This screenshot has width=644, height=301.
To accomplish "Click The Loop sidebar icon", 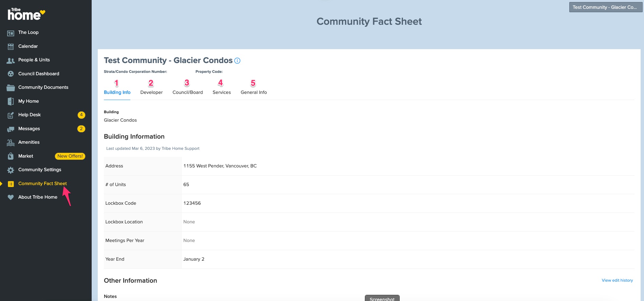I will point(11,33).
